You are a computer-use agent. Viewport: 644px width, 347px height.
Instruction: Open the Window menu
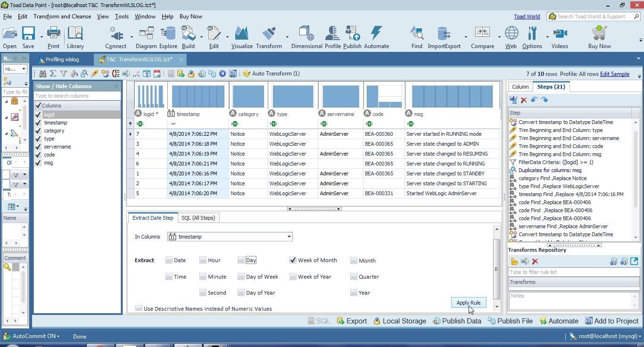pos(145,17)
